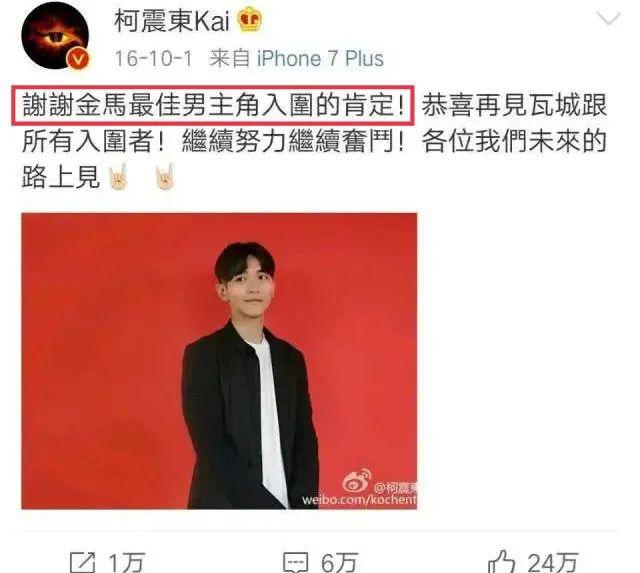Click the repost share icon
The height and width of the screenshot is (573, 640).
tap(82, 563)
